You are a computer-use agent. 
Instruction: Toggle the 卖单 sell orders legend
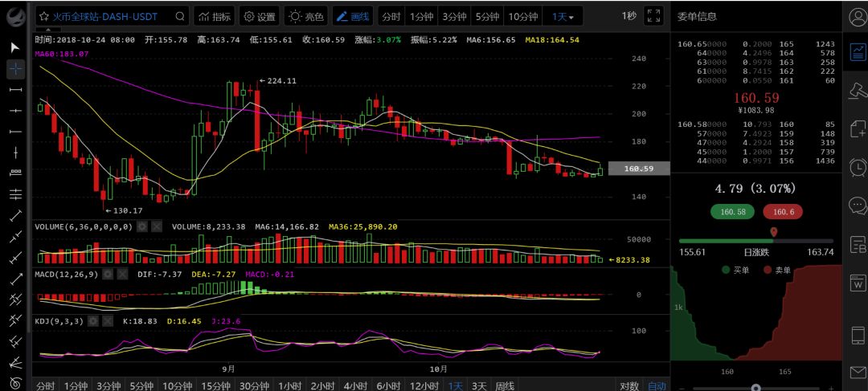(x=777, y=270)
